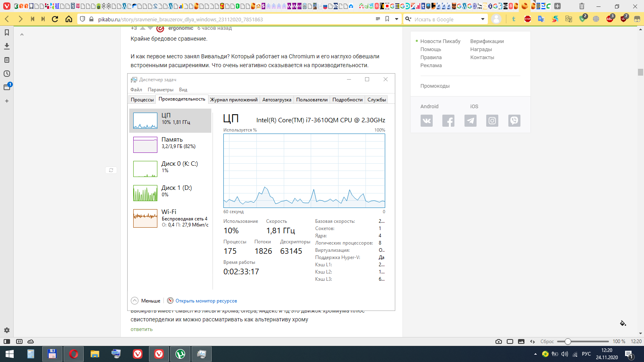Click the Vivaldi menu logo button
This screenshot has height=362, width=644.
[x=6, y=6]
